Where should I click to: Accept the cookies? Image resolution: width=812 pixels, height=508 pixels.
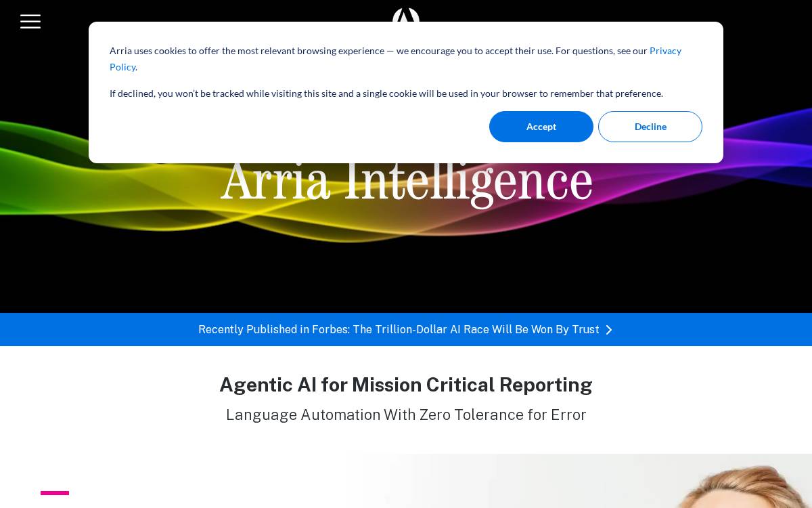coord(541,127)
